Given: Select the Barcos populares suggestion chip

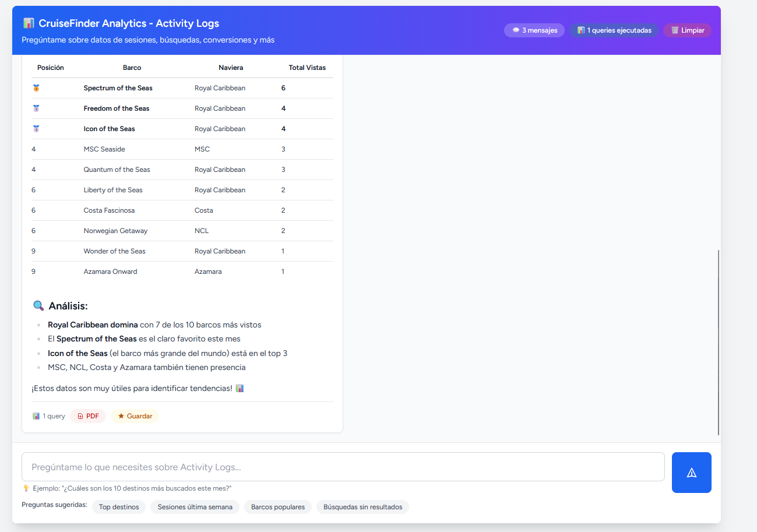Looking at the screenshot, I should pos(278,506).
